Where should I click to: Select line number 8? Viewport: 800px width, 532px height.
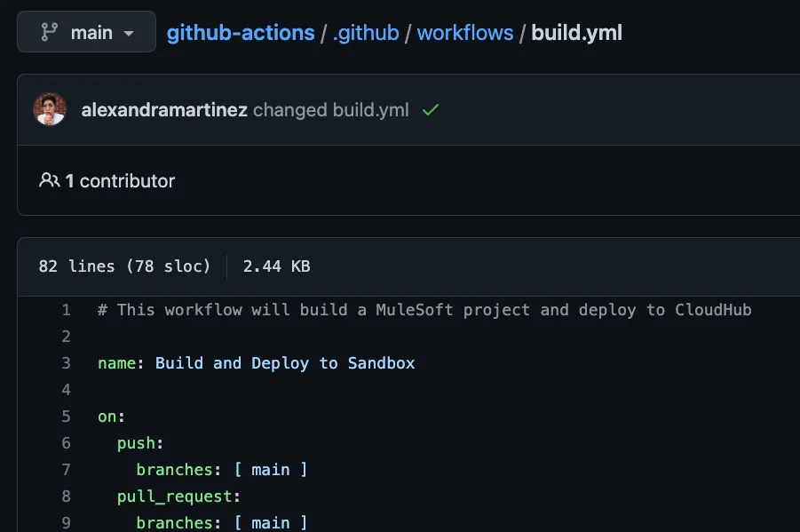[66, 496]
